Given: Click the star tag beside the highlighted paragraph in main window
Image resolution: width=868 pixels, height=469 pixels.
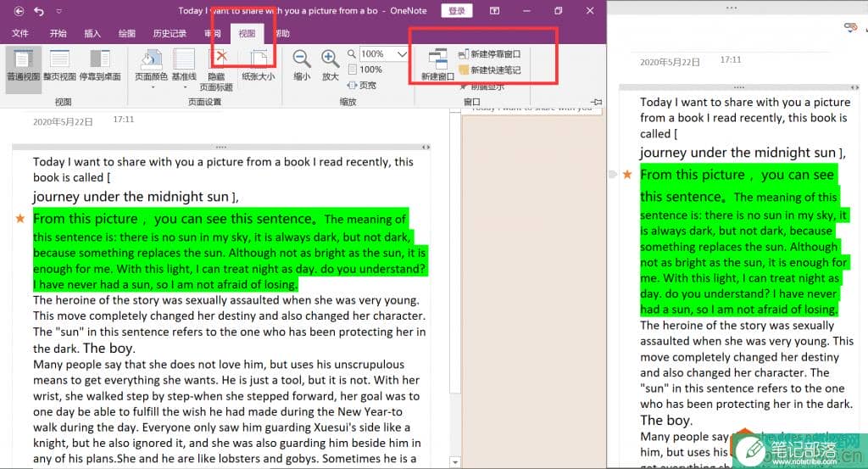Looking at the screenshot, I should point(20,218).
